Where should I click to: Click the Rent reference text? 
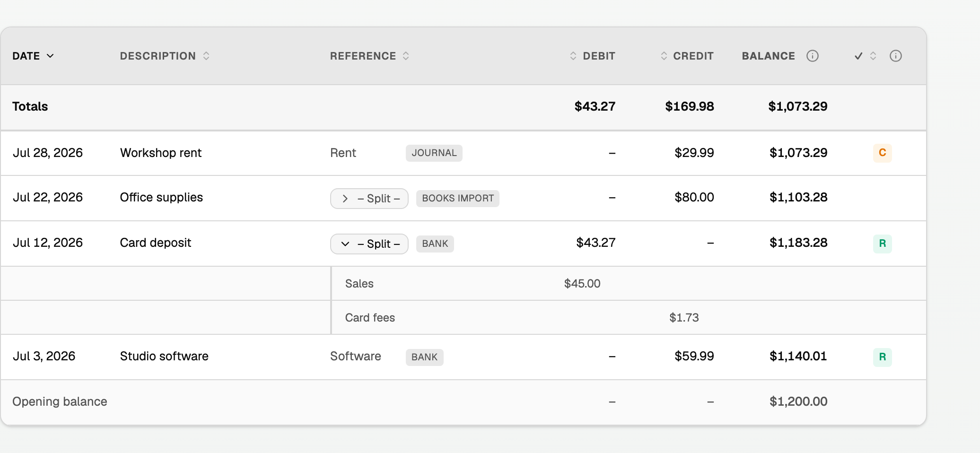coord(343,153)
